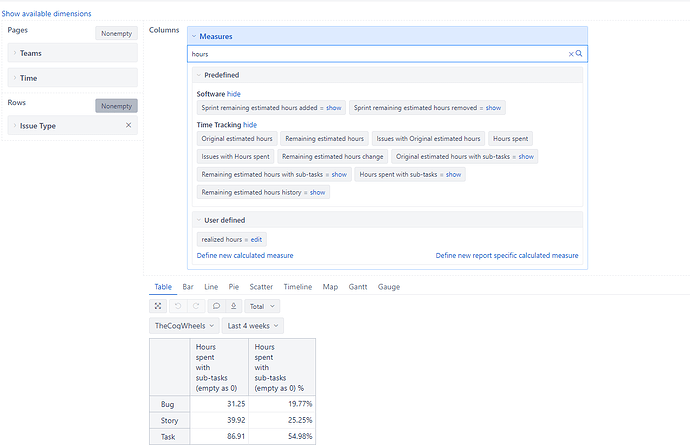The image size is (690, 447).
Task: Click Hours spent with sub-tasks (empty as 0) header
Action: tap(219, 367)
